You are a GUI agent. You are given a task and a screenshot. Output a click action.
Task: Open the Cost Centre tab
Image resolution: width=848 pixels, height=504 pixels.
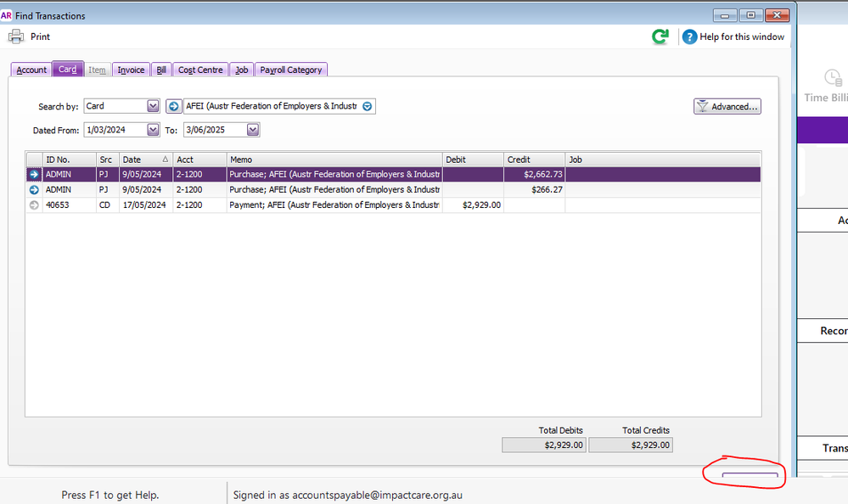200,70
